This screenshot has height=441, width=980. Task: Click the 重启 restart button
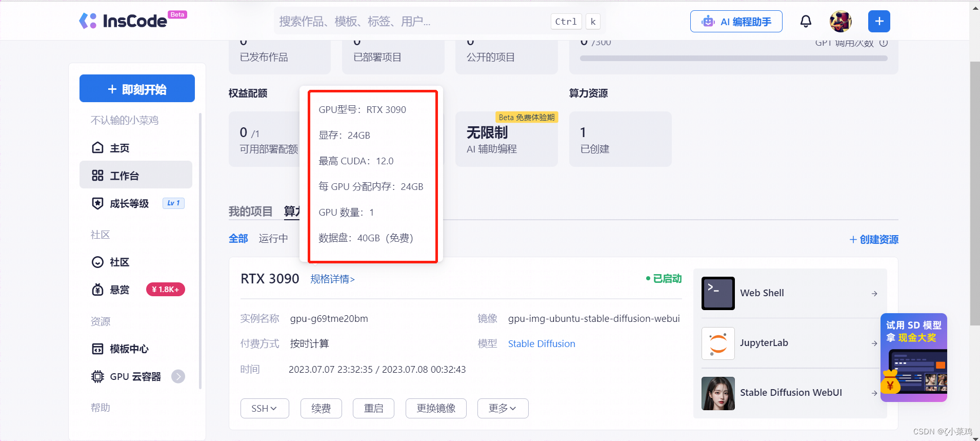(x=373, y=408)
